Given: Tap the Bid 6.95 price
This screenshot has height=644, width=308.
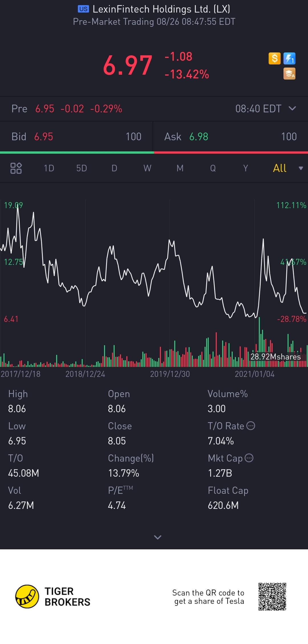Looking at the screenshot, I should [x=44, y=137].
